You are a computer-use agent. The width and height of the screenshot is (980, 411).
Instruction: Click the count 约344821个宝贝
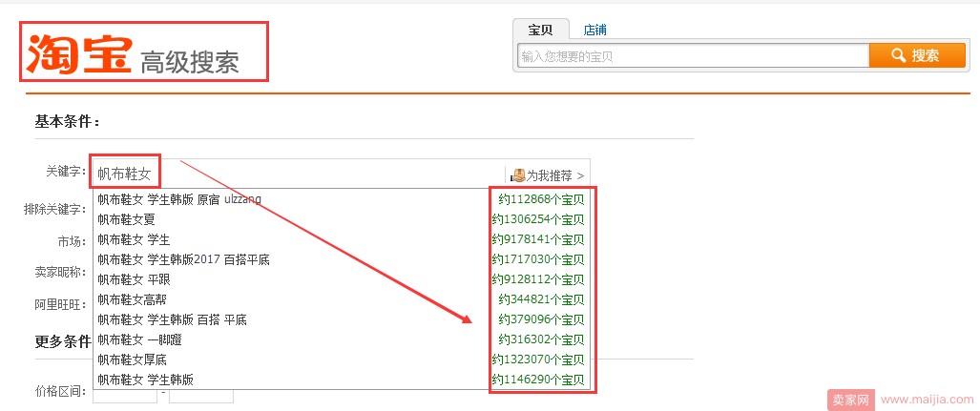tap(541, 299)
